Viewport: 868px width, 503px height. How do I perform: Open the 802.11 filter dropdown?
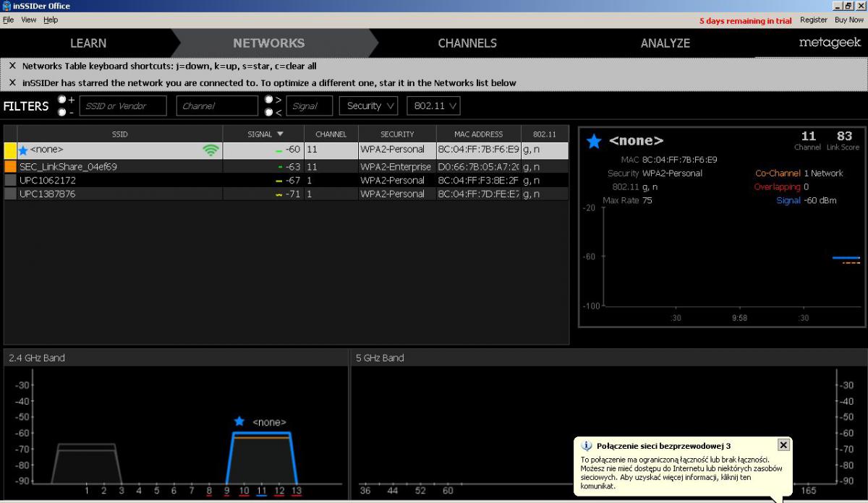434,106
